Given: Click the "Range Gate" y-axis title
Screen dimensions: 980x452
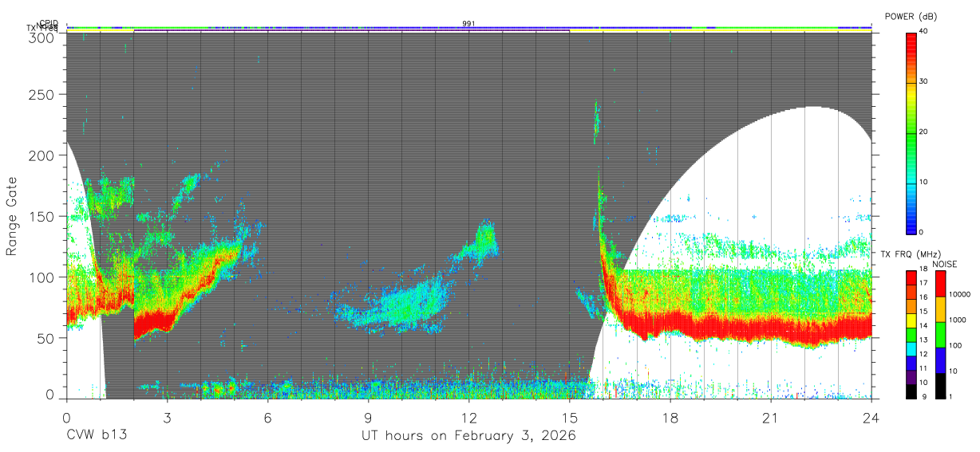Looking at the screenshot, I should [x=12, y=217].
